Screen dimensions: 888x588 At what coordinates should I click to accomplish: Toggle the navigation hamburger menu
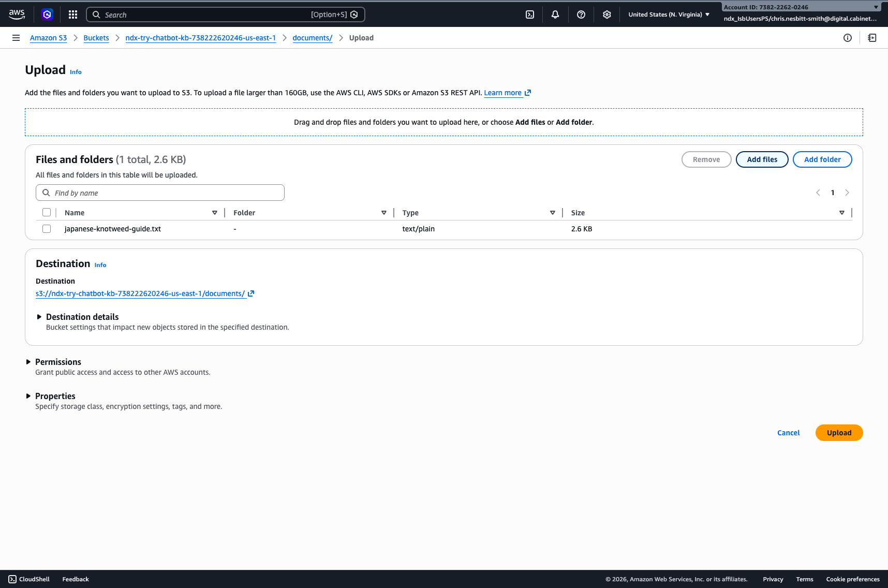pos(16,37)
